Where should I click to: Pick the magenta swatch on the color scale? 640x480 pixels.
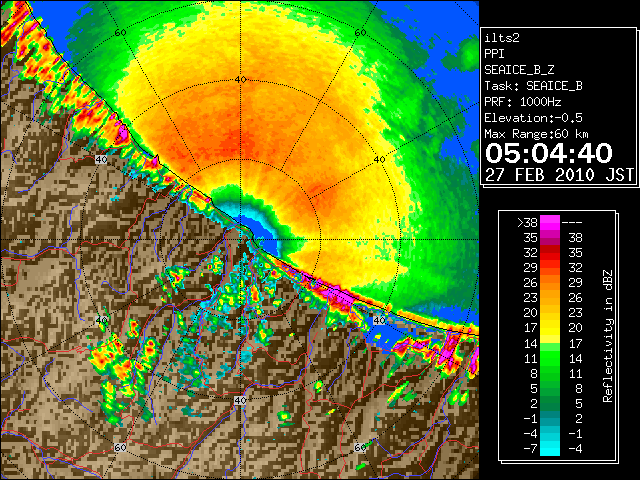pos(550,223)
